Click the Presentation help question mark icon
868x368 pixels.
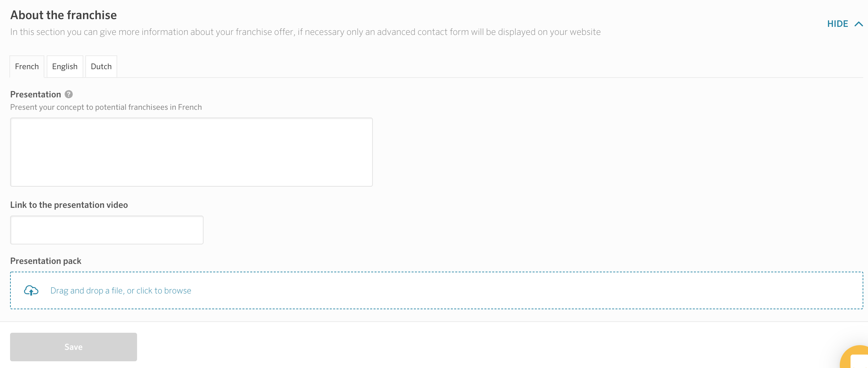tap(69, 94)
